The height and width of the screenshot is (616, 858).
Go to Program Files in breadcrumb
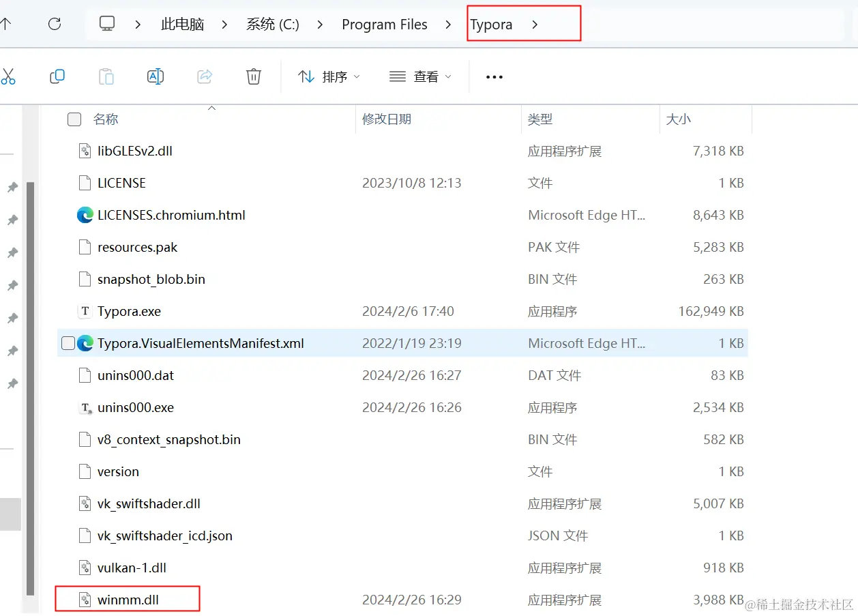pos(385,25)
